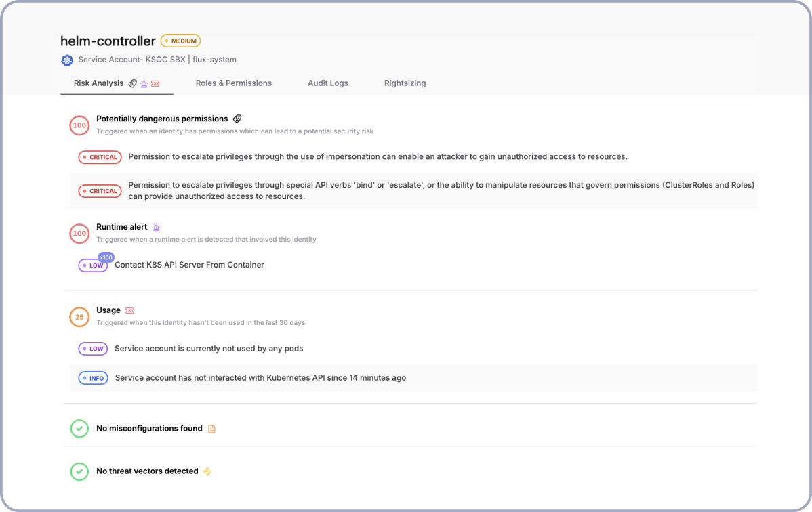The width and height of the screenshot is (812, 512).
Task: Switch to the Audit Logs tab
Action: click(327, 83)
